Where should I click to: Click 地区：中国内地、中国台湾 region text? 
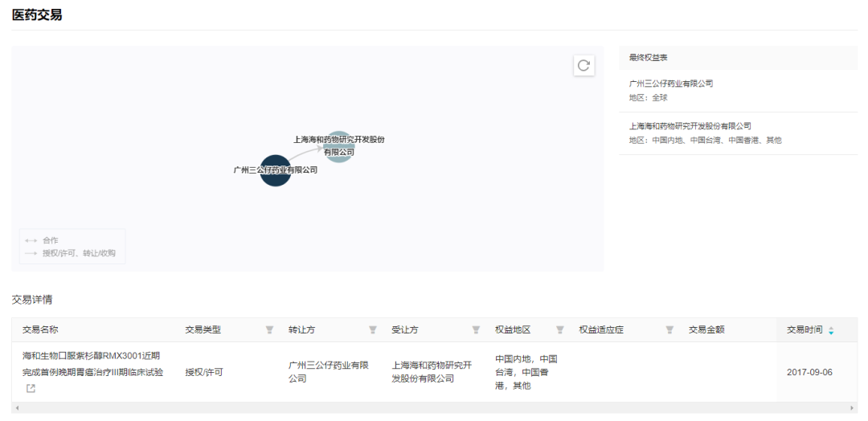point(706,140)
